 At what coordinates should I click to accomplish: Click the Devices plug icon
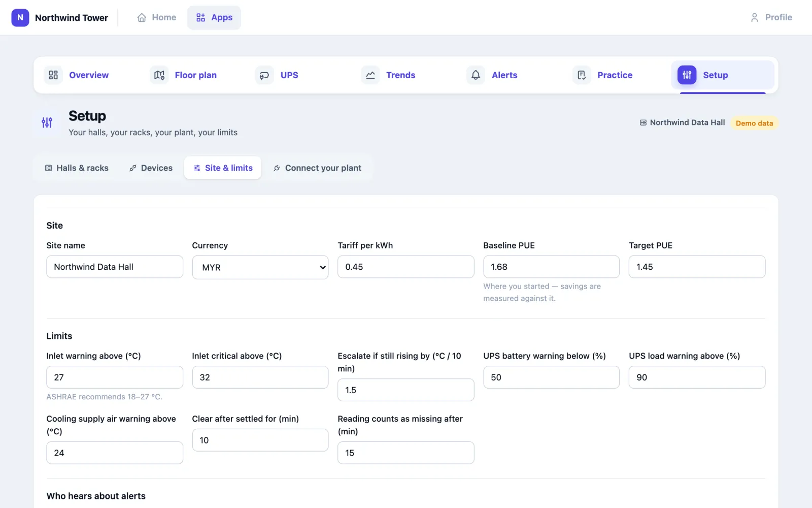click(133, 168)
